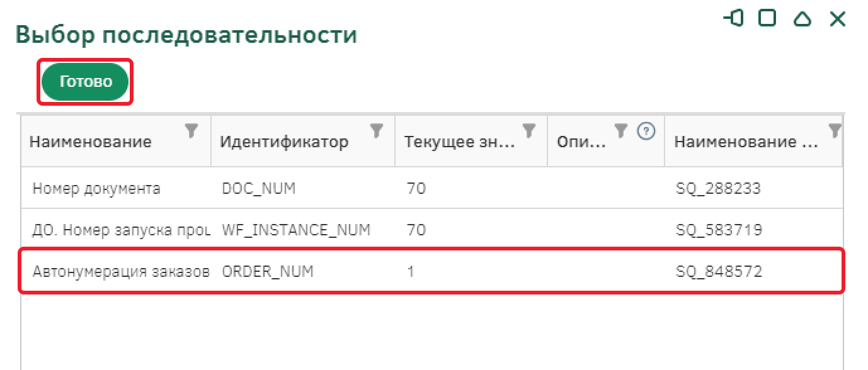868x370 pixels.
Task: Pin the dialog window
Action: [734, 18]
